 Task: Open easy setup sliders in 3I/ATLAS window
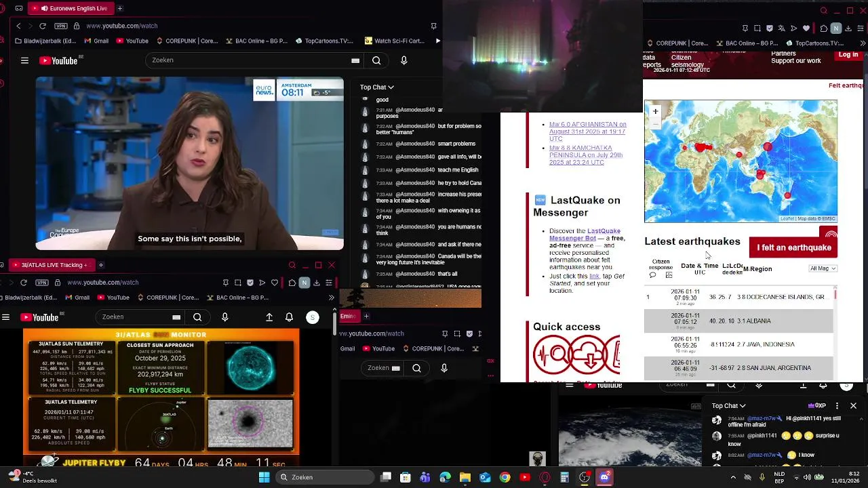(x=329, y=283)
